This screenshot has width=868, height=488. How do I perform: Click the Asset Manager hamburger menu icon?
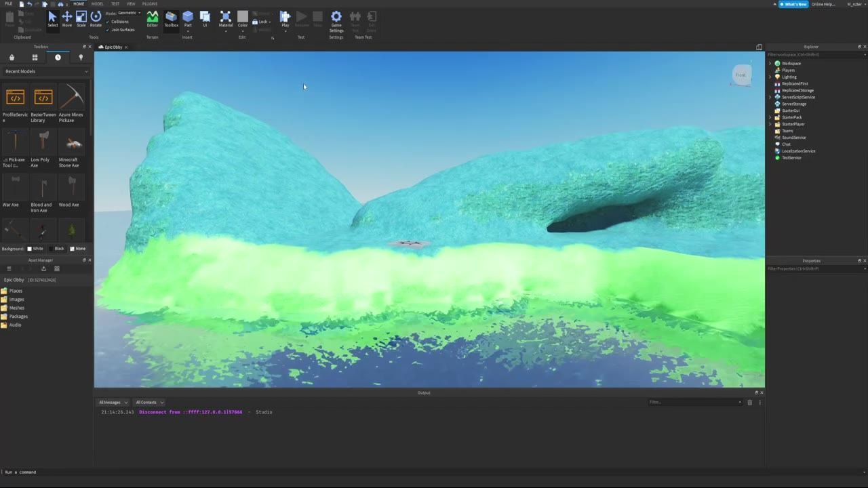point(9,268)
